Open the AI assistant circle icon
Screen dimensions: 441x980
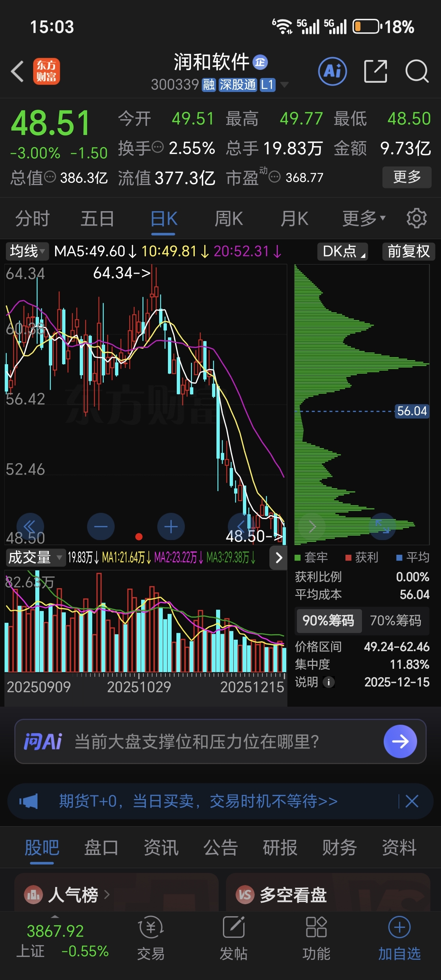pyautogui.click(x=333, y=71)
